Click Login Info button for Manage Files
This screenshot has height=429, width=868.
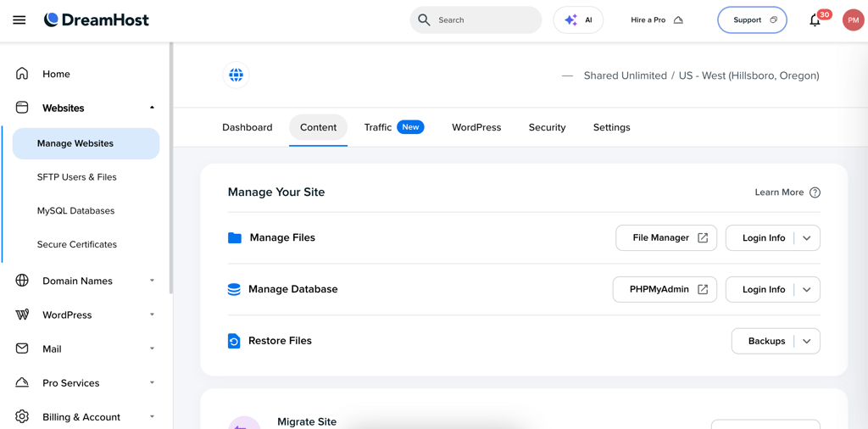pyautogui.click(x=764, y=238)
